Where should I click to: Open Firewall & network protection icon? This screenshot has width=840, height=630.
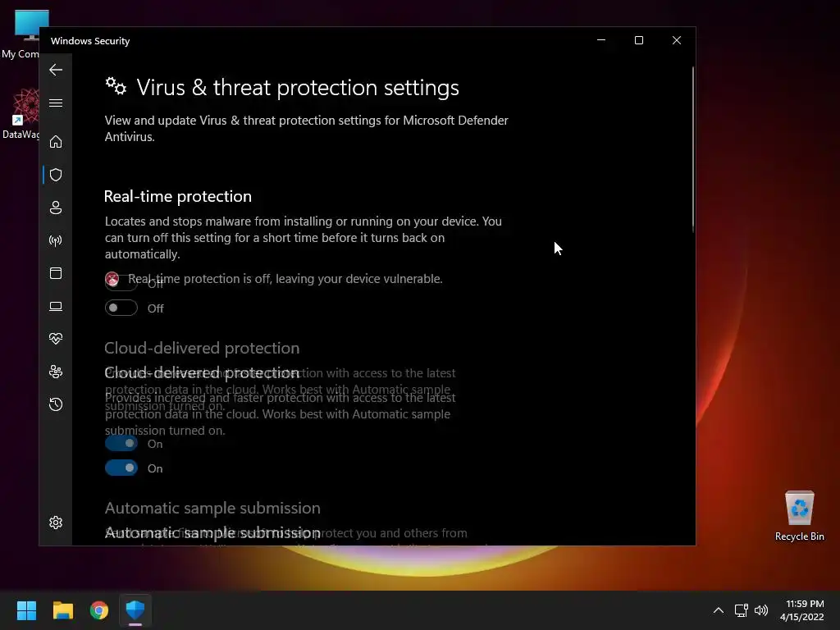tap(56, 240)
